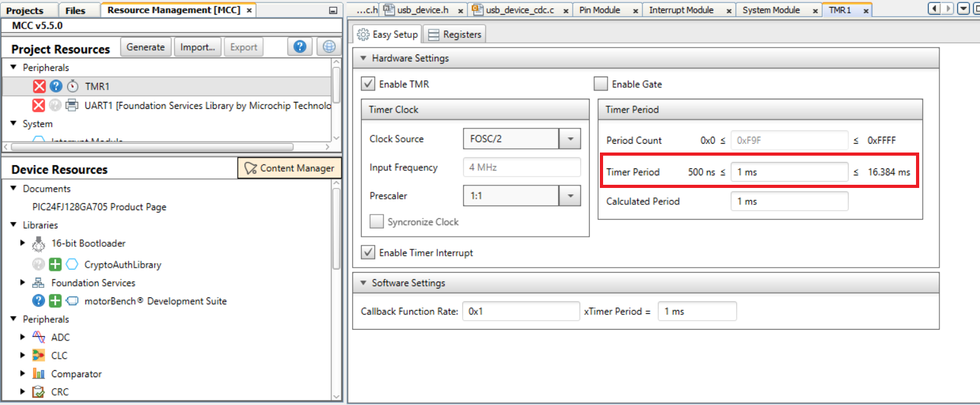
Task: Toggle the Syncronize Clock checkbox
Action: (376, 221)
